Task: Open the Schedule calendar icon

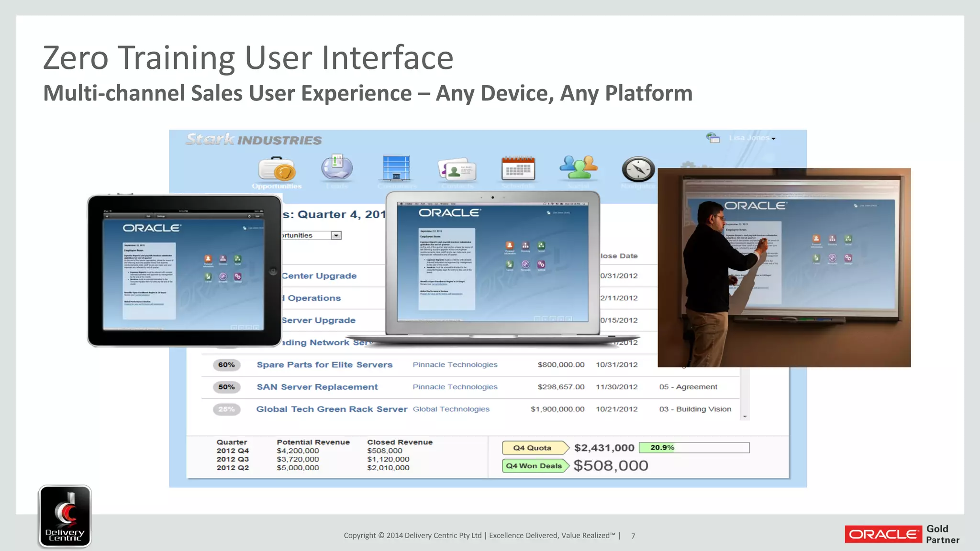Action: click(518, 168)
